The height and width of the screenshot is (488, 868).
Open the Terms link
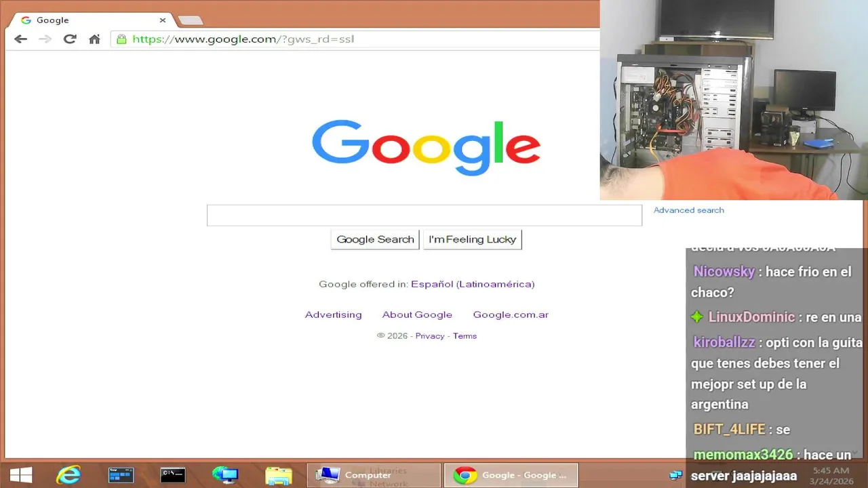[x=465, y=336]
